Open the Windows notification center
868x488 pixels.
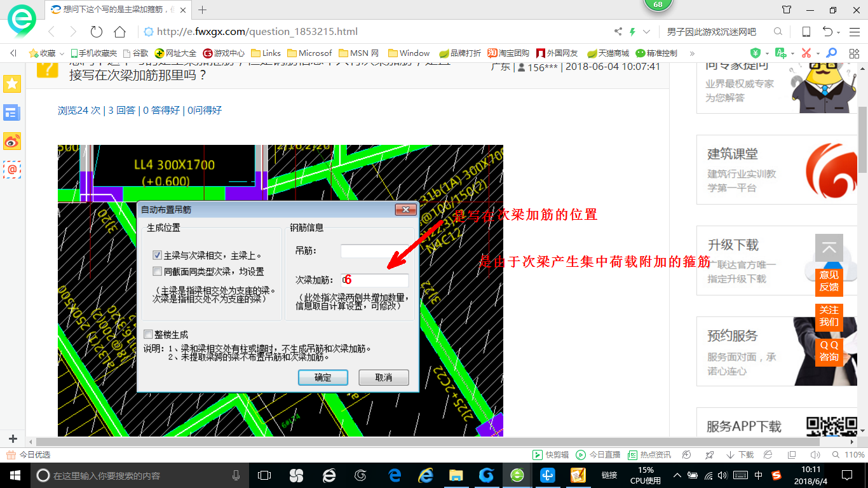(x=846, y=475)
